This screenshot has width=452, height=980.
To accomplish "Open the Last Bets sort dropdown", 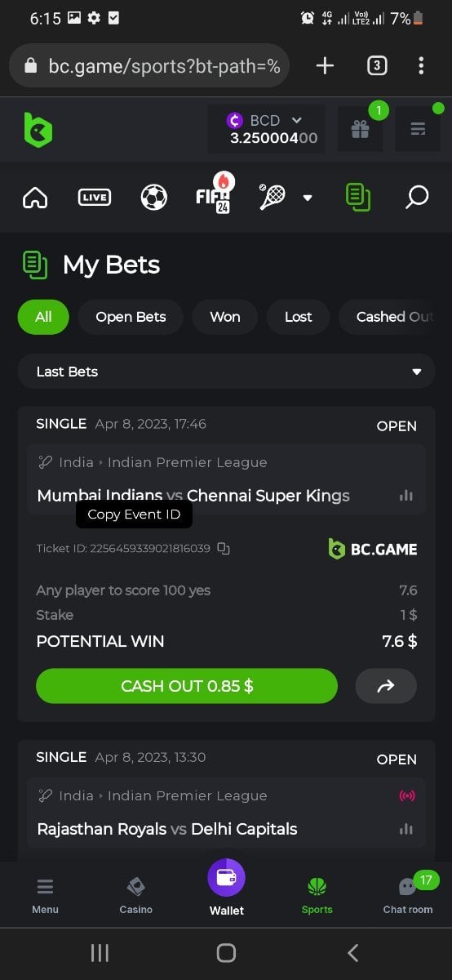I will tap(226, 372).
